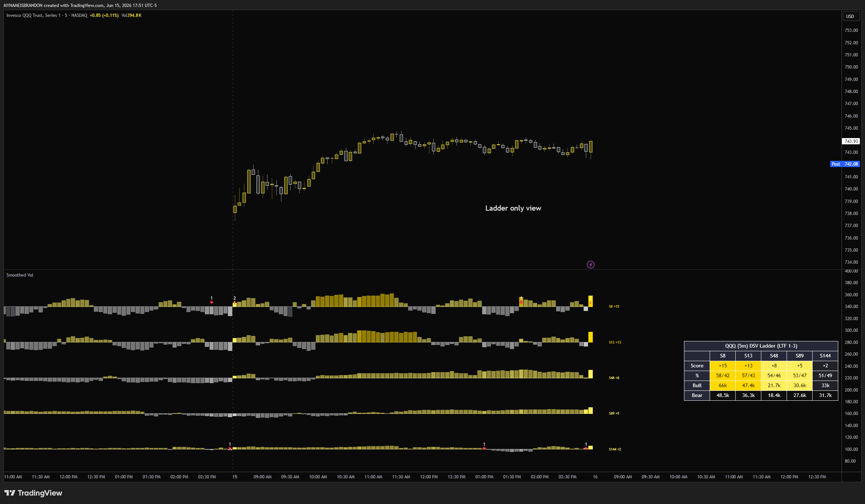The width and height of the screenshot is (865, 504).
Task: Click the 340.00 level on the volume scale
Action: tap(851, 307)
